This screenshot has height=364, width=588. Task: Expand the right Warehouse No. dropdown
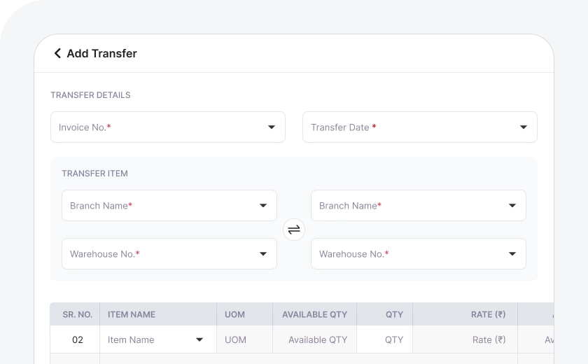point(419,254)
